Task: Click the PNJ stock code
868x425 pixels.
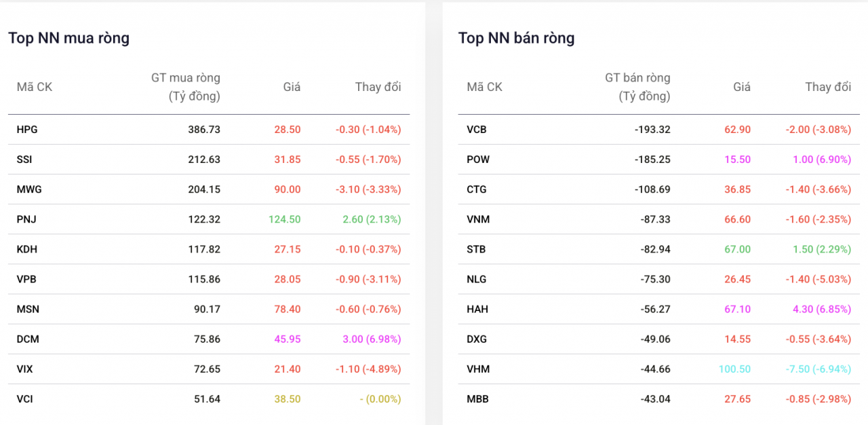Action: [26, 219]
